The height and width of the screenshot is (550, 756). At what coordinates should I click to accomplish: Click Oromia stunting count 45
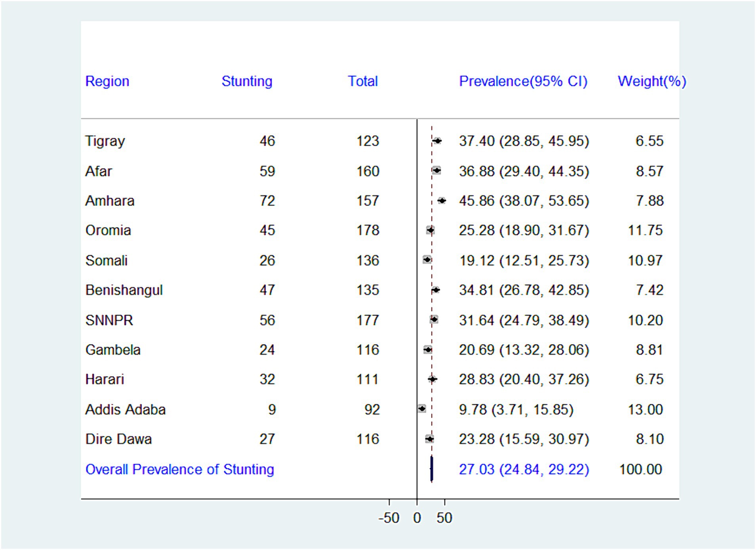(x=267, y=230)
